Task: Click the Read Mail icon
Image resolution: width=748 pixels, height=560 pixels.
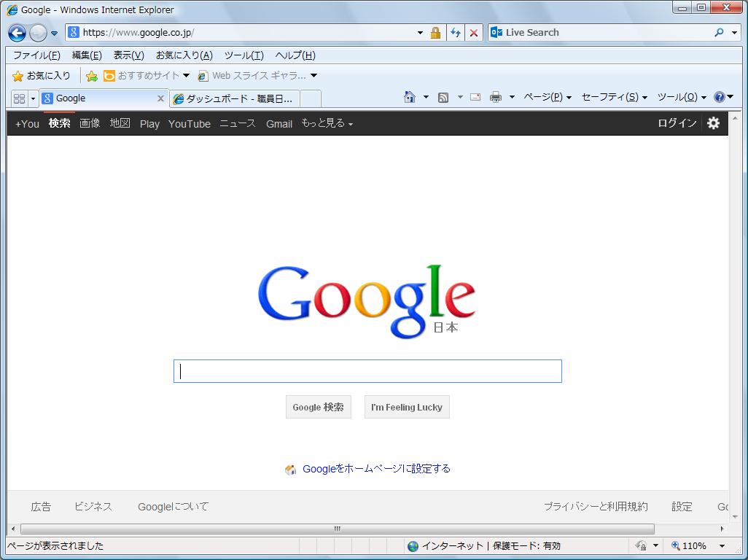Action: pos(475,97)
